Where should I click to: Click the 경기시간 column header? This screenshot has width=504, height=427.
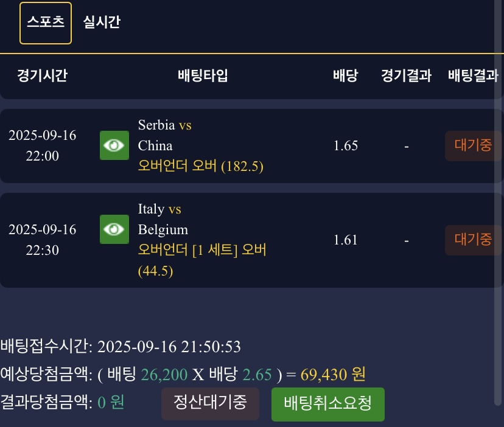[x=42, y=76]
